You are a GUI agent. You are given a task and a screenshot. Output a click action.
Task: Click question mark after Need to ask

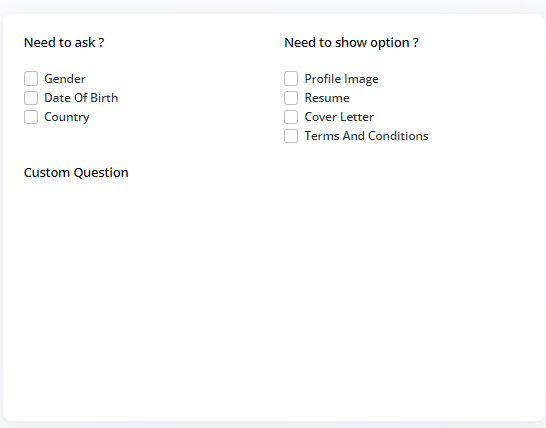click(101, 42)
